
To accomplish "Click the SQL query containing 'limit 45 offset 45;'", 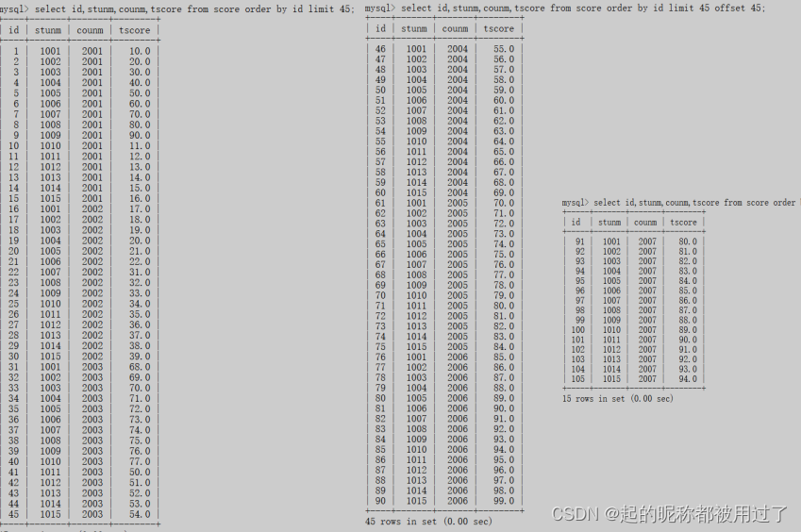I will (x=565, y=8).
